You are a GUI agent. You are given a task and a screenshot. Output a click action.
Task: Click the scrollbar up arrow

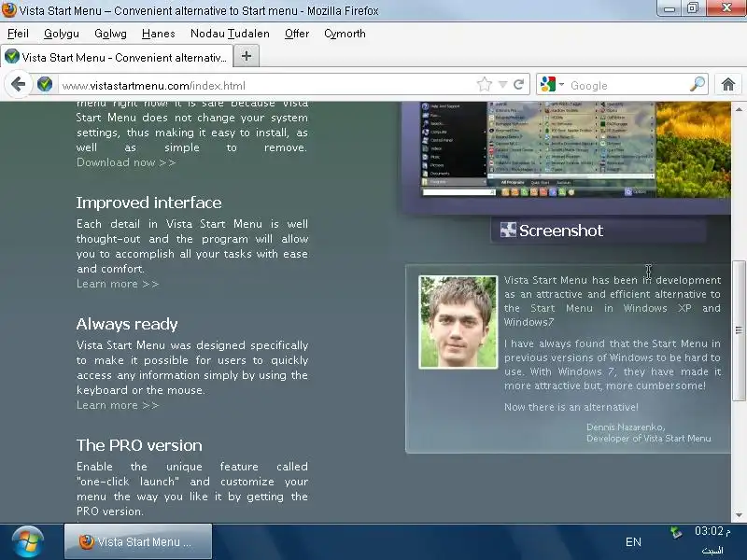click(x=739, y=109)
